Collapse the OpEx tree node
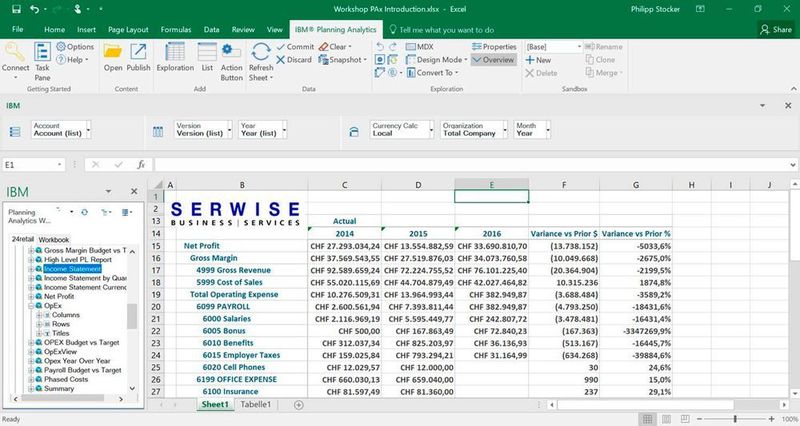The width and height of the screenshot is (800, 426). [31, 306]
